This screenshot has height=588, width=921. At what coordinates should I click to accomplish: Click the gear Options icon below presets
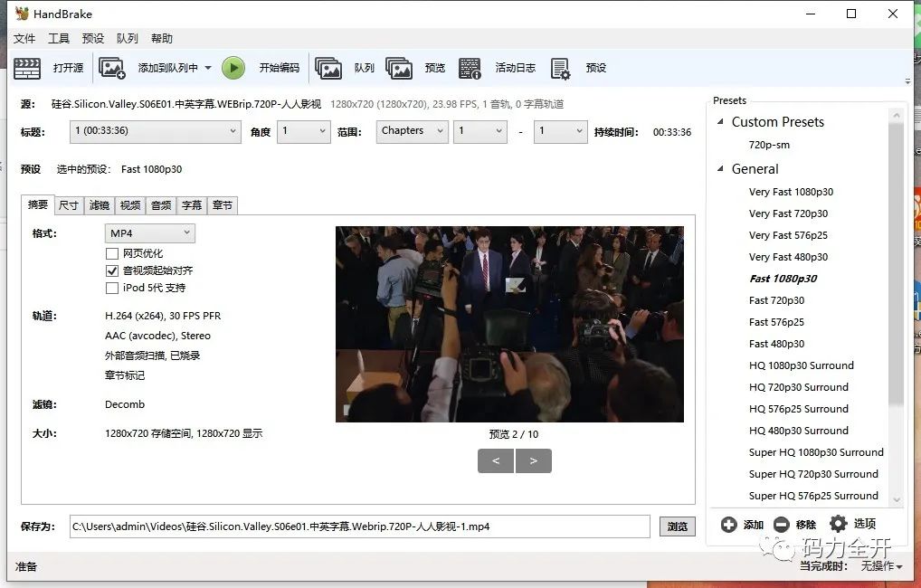(x=838, y=524)
